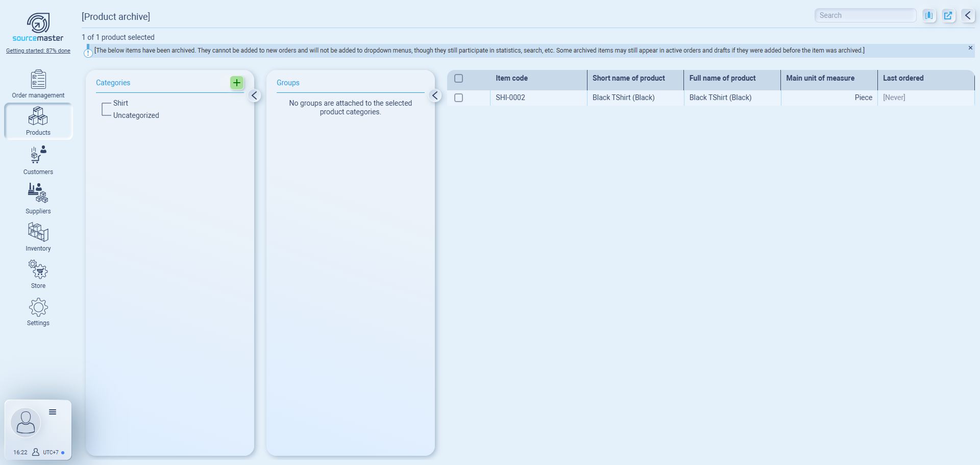
Task: Select all products with header checkbox
Action: pyautogui.click(x=458, y=79)
